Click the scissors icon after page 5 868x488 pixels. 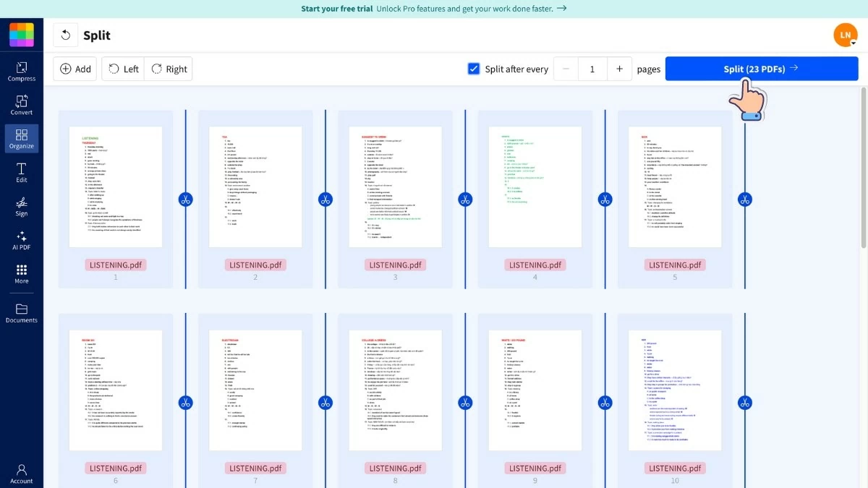click(745, 199)
